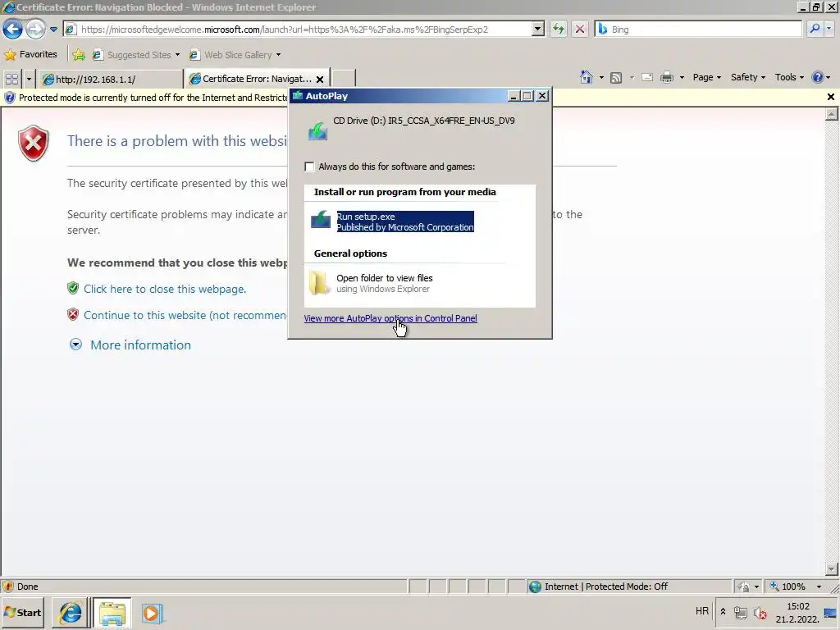The height and width of the screenshot is (630, 840).
Task: Open recent pages dropdown beside Forward arrow
Action: (x=53, y=30)
